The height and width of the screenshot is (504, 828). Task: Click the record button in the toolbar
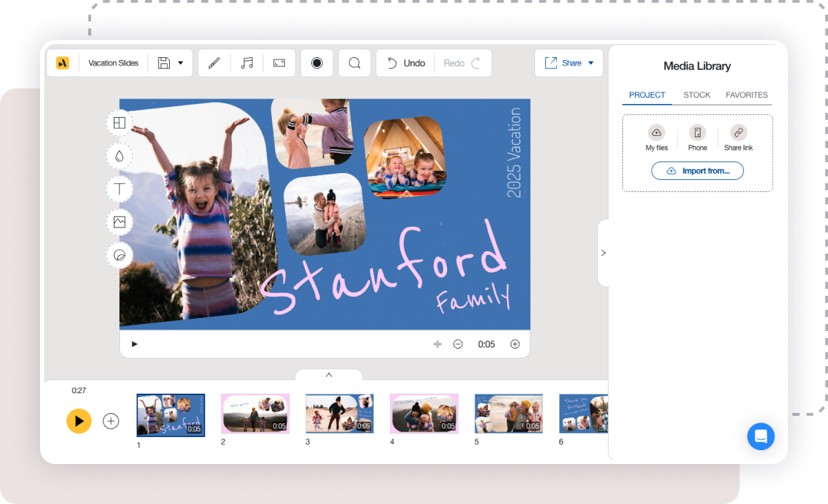pyautogui.click(x=317, y=63)
